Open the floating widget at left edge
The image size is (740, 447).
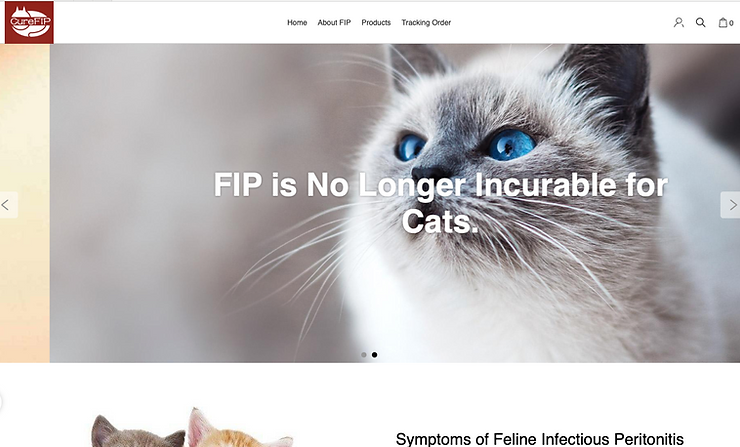click(1, 402)
